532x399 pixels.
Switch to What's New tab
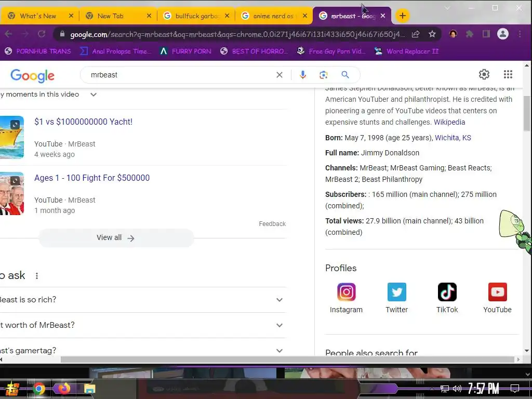[x=38, y=16]
